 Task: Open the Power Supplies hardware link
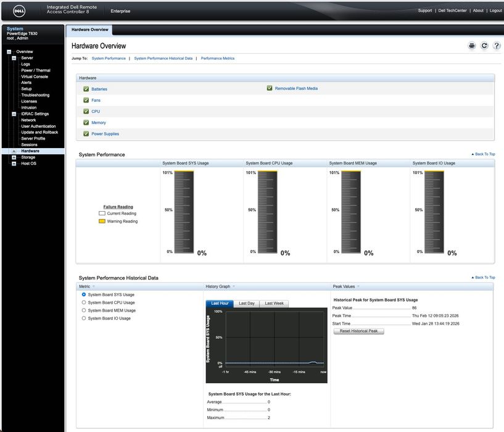(105, 134)
